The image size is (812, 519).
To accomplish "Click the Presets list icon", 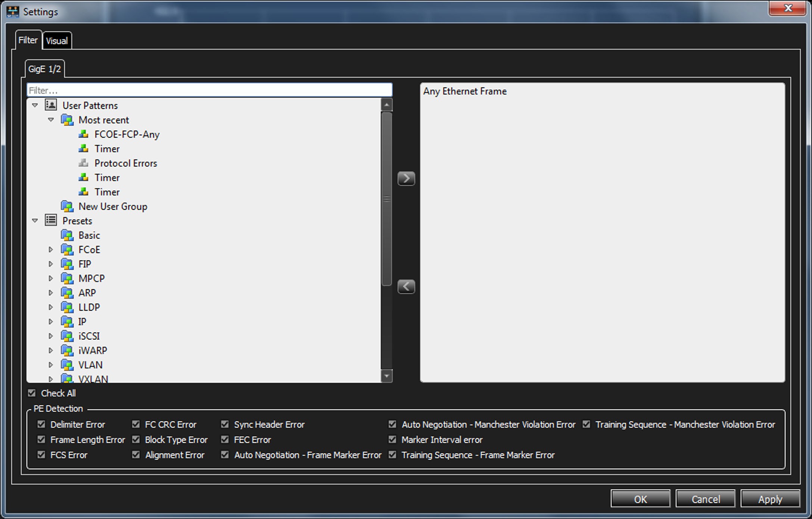I will pyautogui.click(x=51, y=220).
